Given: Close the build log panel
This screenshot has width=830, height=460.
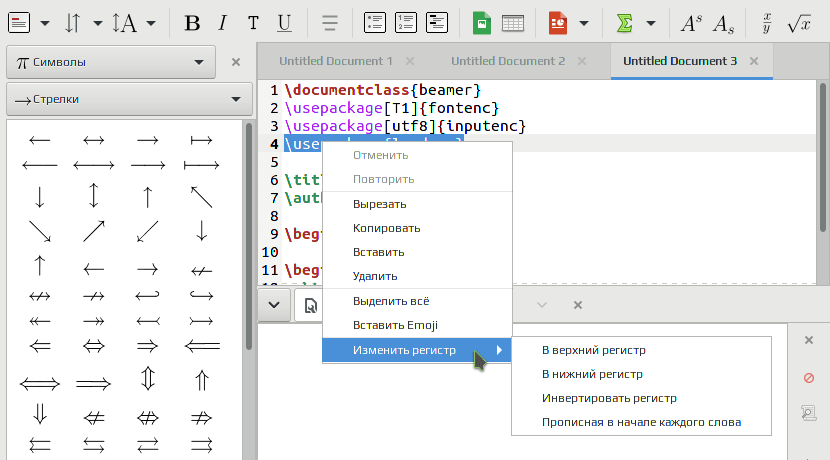Looking at the screenshot, I should [809, 340].
